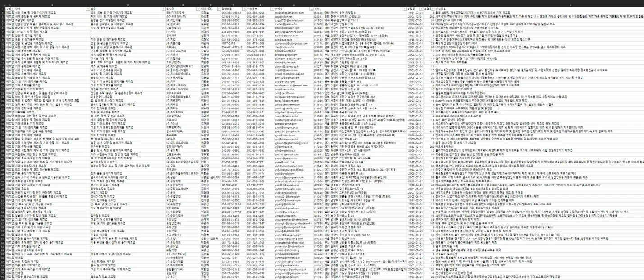Select the entire column F header
This screenshot has width=644, height=280.
click(233, 5)
